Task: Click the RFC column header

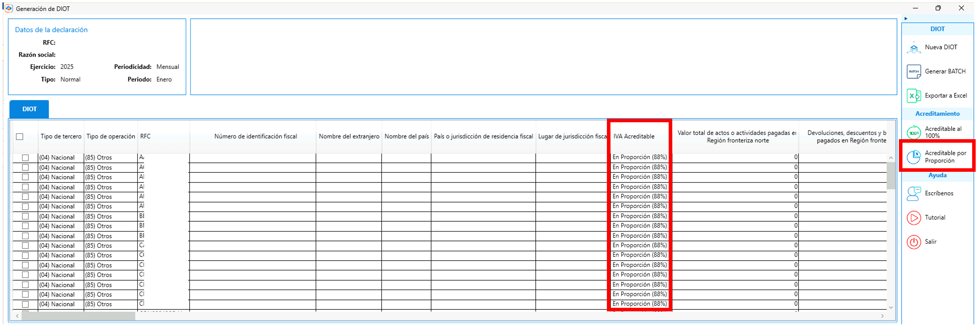Action: [145, 136]
